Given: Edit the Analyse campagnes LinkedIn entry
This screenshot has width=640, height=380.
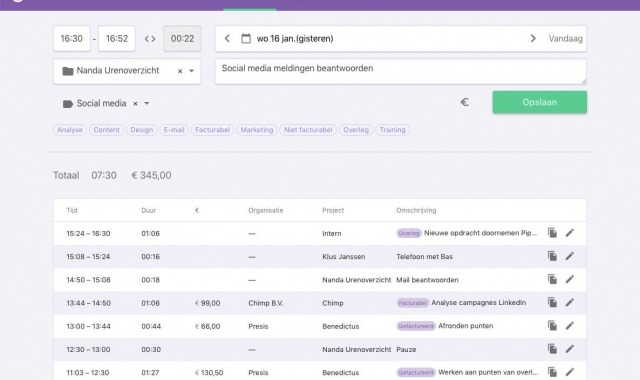Looking at the screenshot, I should pyautogui.click(x=570, y=302).
